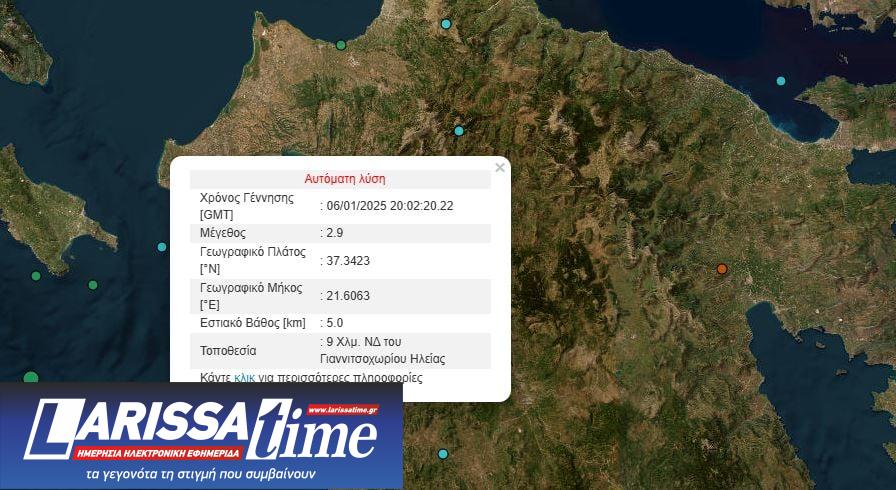896x490 pixels.
Task: Click the www.larissatime.gr web address
Action: pyautogui.click(x=343, y=410)
